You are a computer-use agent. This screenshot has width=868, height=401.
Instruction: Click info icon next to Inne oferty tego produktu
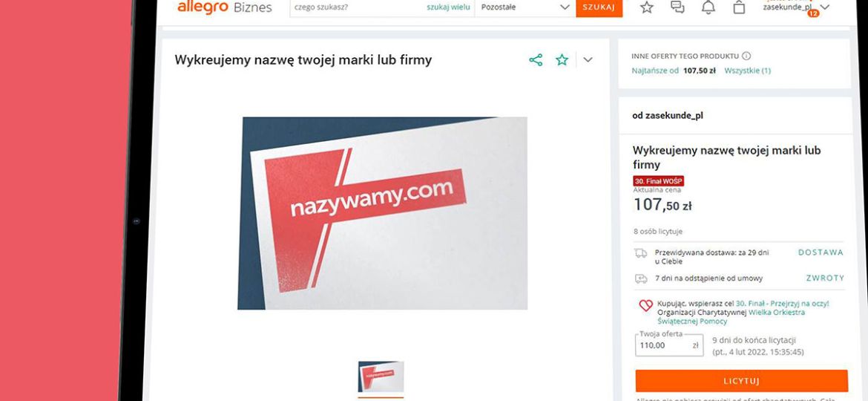point(746,56)
